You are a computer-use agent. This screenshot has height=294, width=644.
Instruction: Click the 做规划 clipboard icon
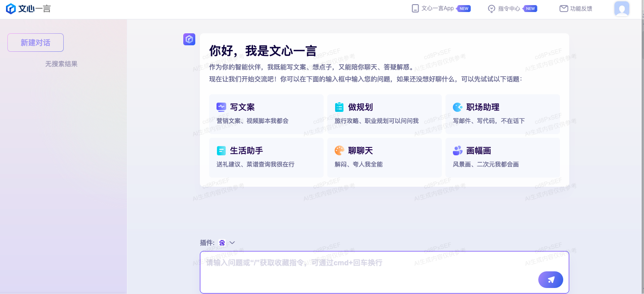pos(339,107)
